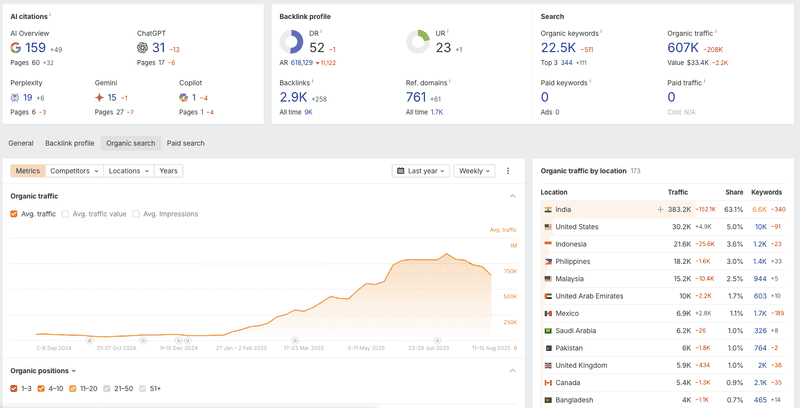The height and width of the screenshot is (408, 800).
Task: Click the Perplexity logo icon
Action: click(15, 97)
